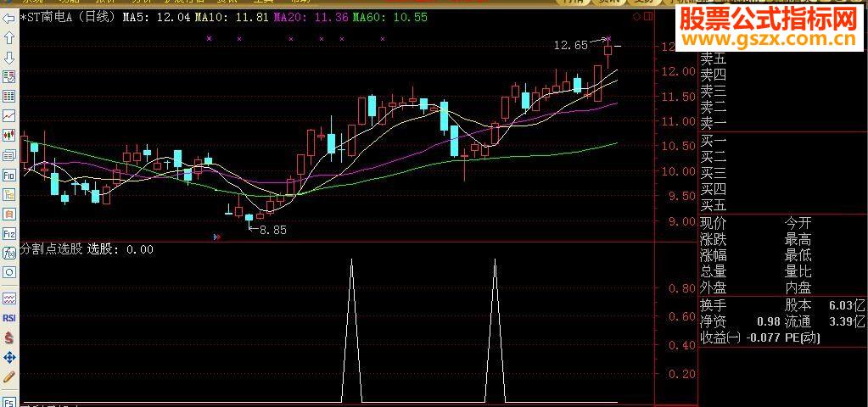Click the 最低 label in quote panel
The width and height of the screenshot is (868, 407).
coord(798,255)
